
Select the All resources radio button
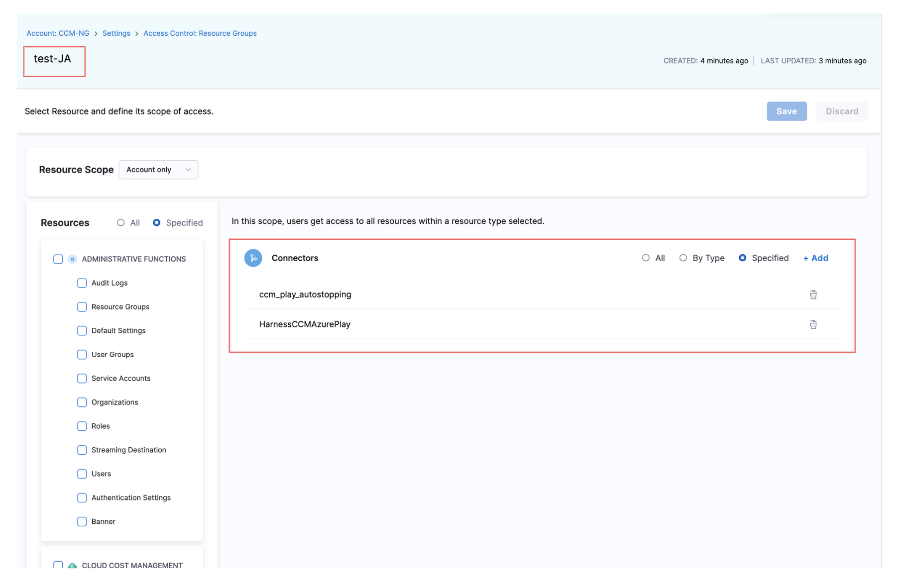click(x=121, y=223)
